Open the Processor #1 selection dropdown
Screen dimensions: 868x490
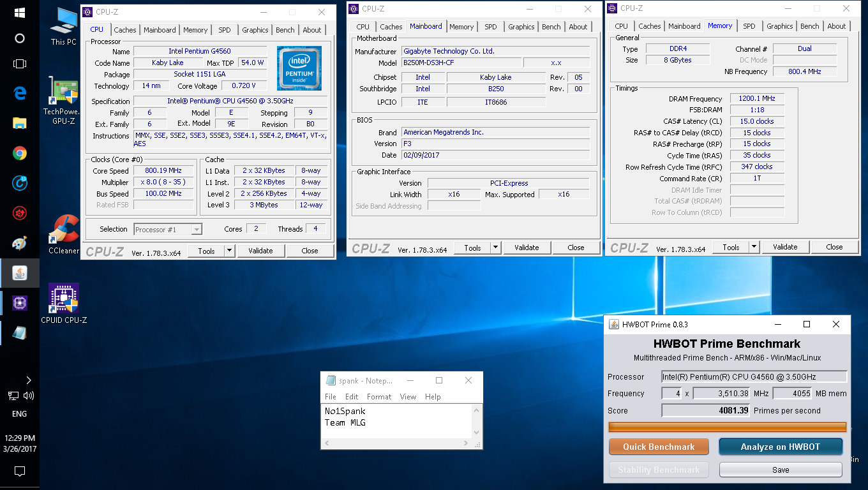[x=168, y=229]
